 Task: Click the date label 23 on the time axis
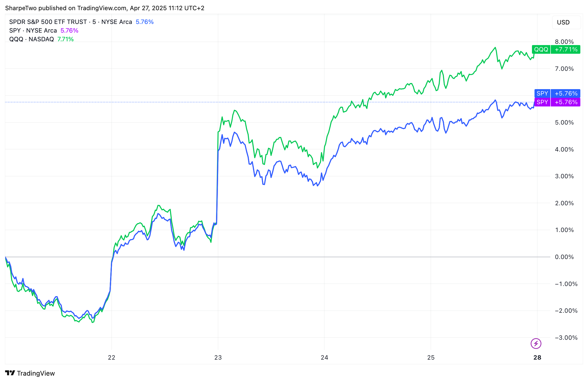218,358
